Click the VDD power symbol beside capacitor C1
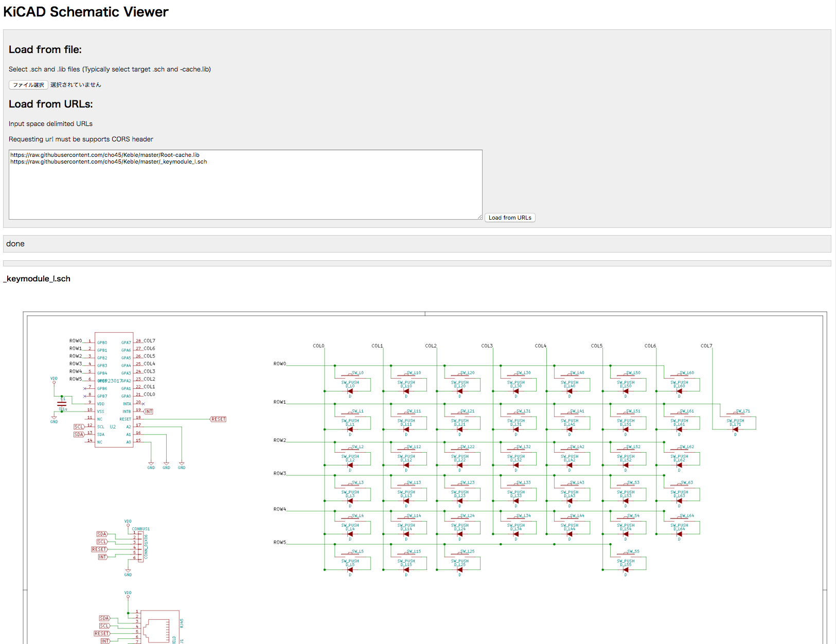Screen dimensions: 836x644 pos(54,381)
